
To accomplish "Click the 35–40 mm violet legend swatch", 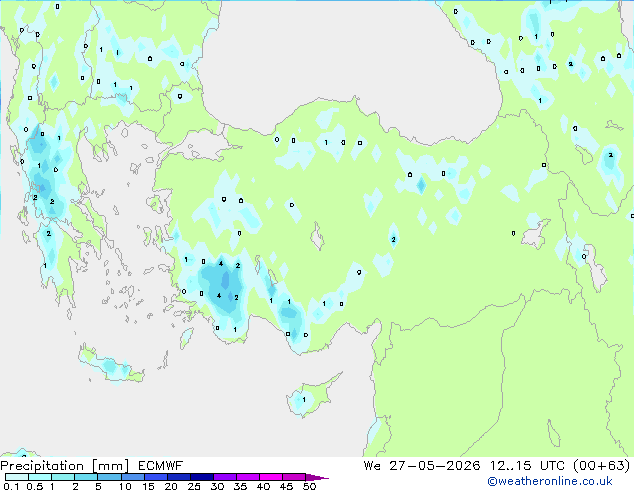I will coord(248,477).
